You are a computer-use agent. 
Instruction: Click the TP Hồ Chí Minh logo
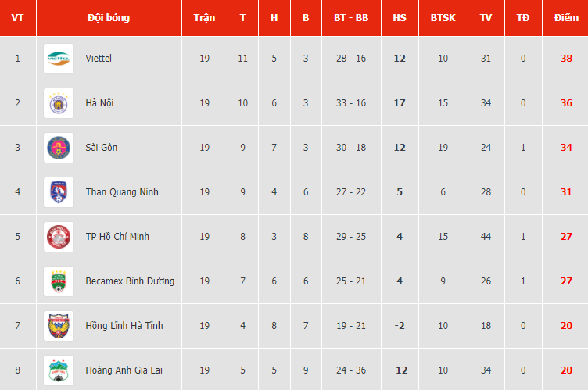pyautogui.click(x=59, y=237)
